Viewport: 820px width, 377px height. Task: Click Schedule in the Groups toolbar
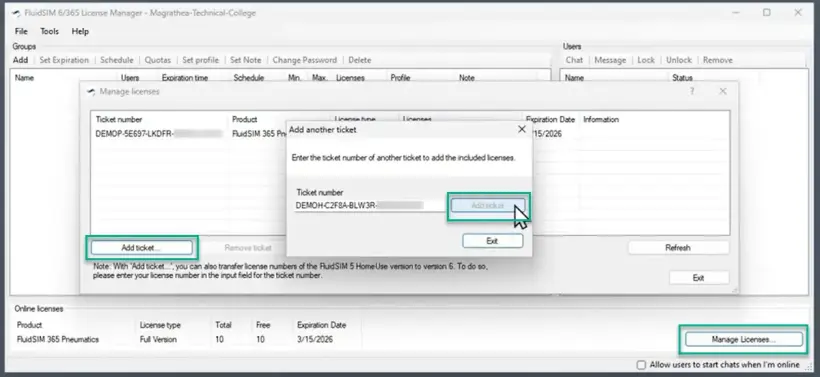117,60
